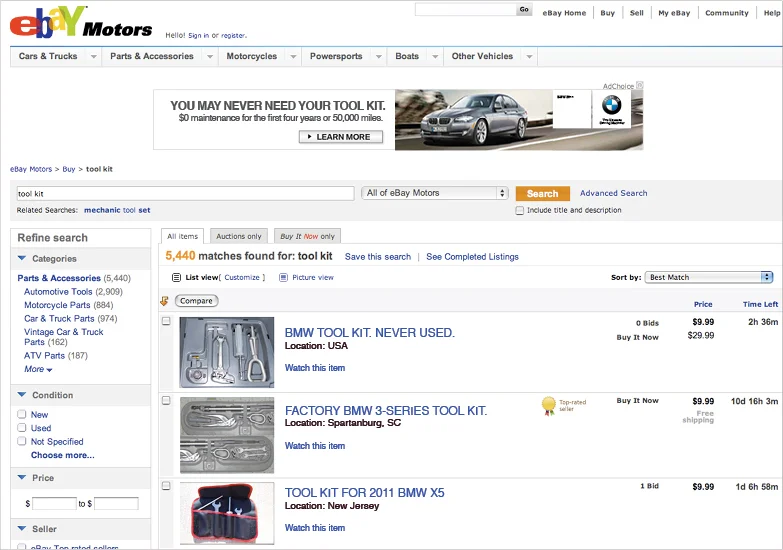Click eBay Home in top navigation
The width and height of the screenshot is (783, 550).
tap(564, 13)
